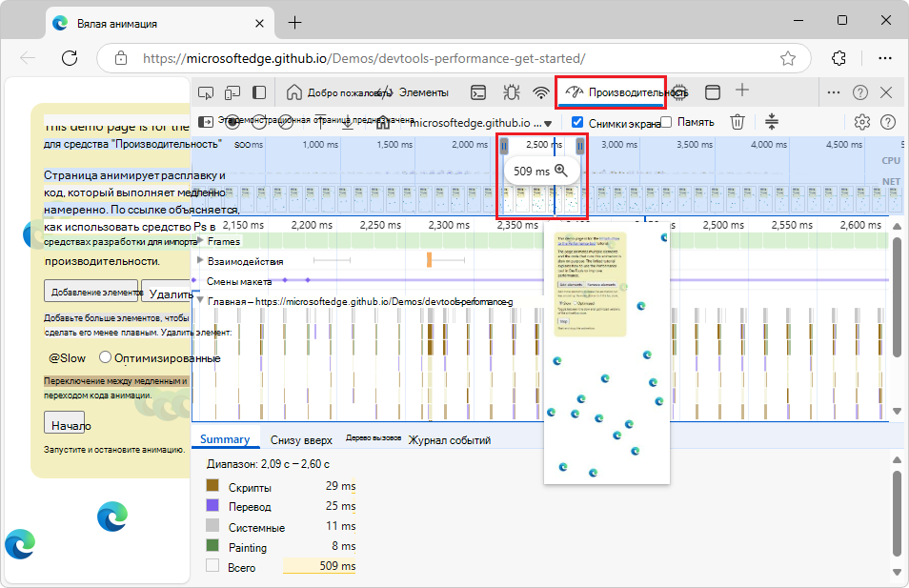
Task: Click the left overview selection handle
Action: pyautogui.click(x=504, y=145)
